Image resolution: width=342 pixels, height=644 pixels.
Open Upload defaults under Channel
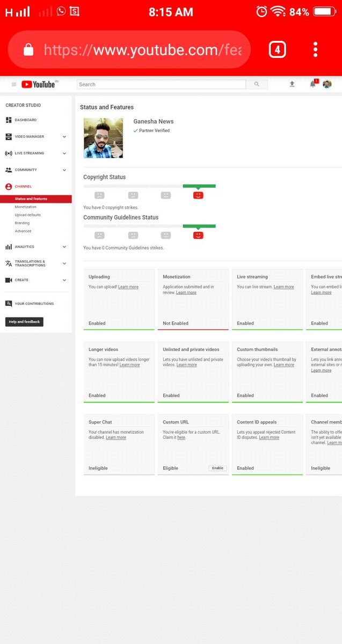click(28, 215)
